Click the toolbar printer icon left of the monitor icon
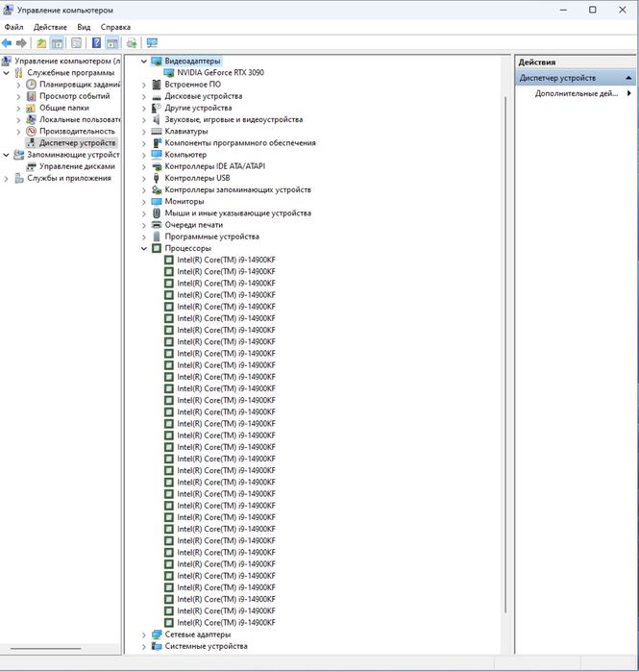This screenshot has height=672, width=639. (x=132, y=43)
